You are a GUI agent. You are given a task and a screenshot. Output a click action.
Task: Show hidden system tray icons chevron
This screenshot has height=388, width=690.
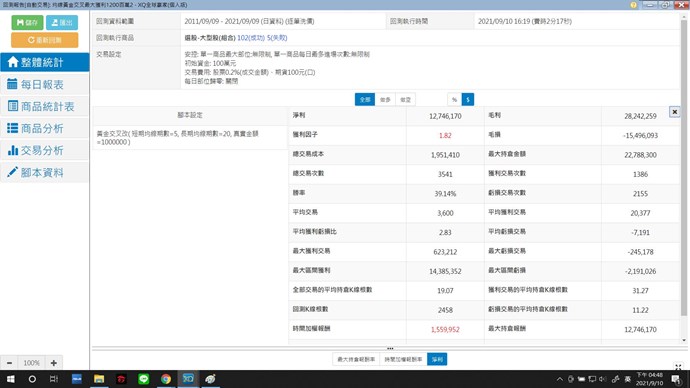[559, 379]
